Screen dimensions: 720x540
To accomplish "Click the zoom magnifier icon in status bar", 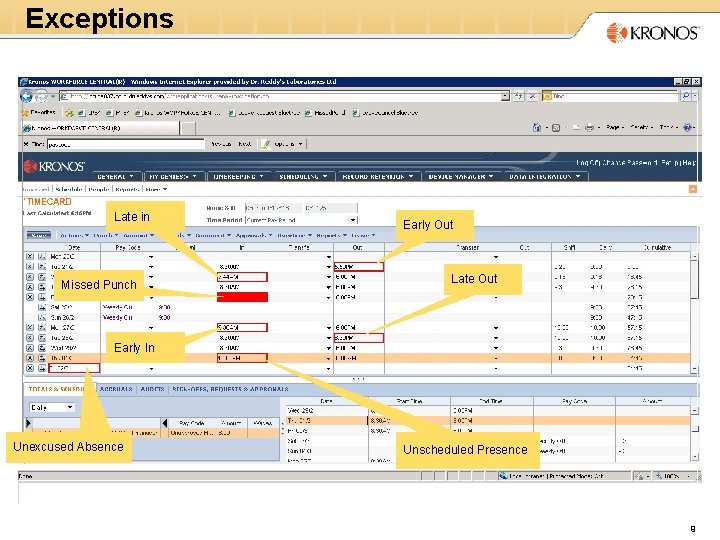I will [x=659, y=476].
